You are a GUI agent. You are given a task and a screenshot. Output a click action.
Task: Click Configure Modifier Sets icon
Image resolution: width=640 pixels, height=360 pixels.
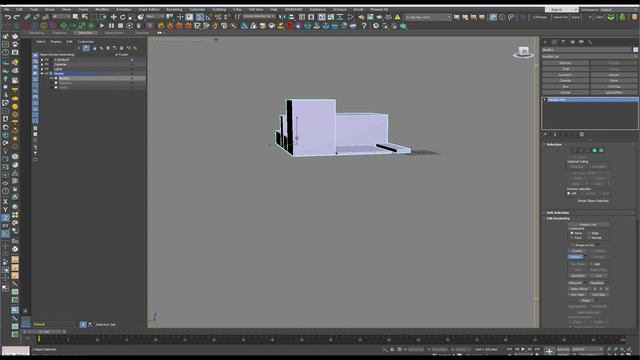582,134
